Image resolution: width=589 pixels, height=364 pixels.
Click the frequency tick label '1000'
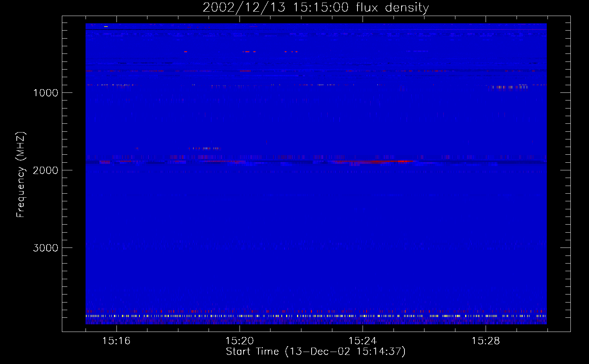46,93
